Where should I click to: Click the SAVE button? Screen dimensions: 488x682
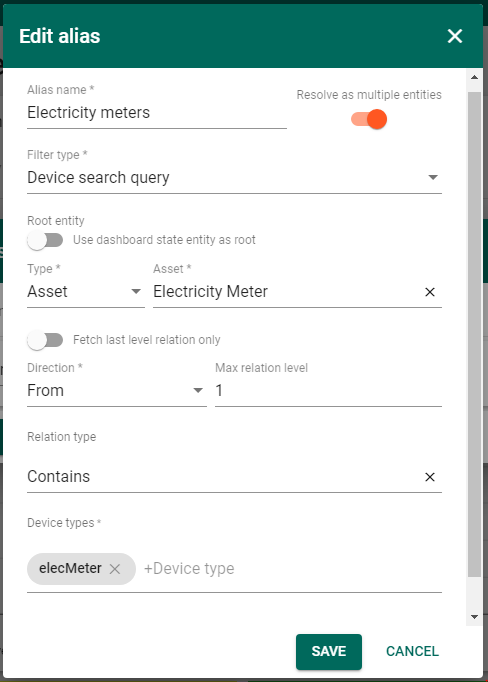(x=329, y=652)
